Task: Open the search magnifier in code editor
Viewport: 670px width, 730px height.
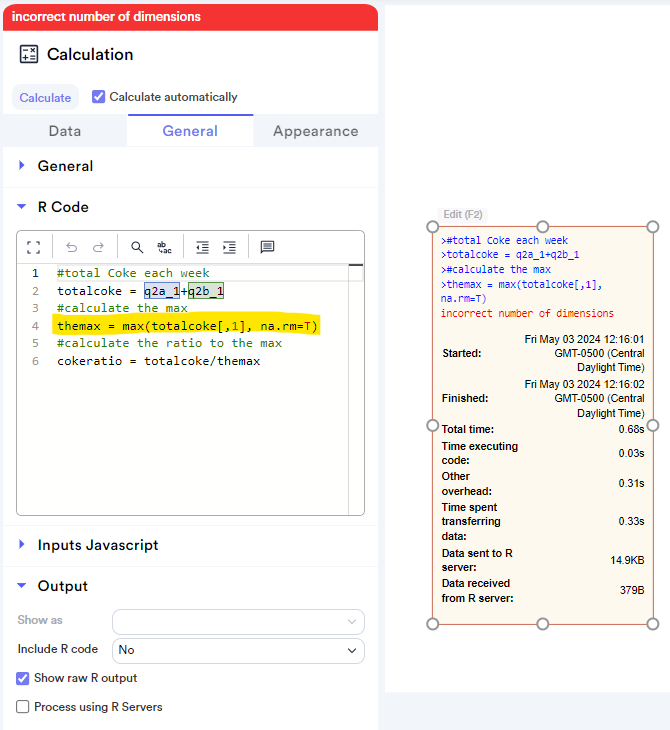Action: 137,247
